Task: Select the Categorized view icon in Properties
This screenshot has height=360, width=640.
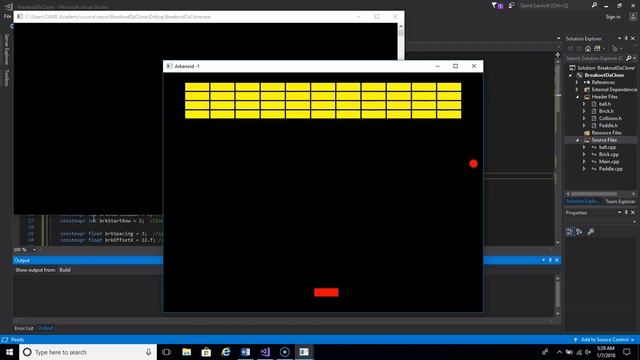Action: click(570, 231)
